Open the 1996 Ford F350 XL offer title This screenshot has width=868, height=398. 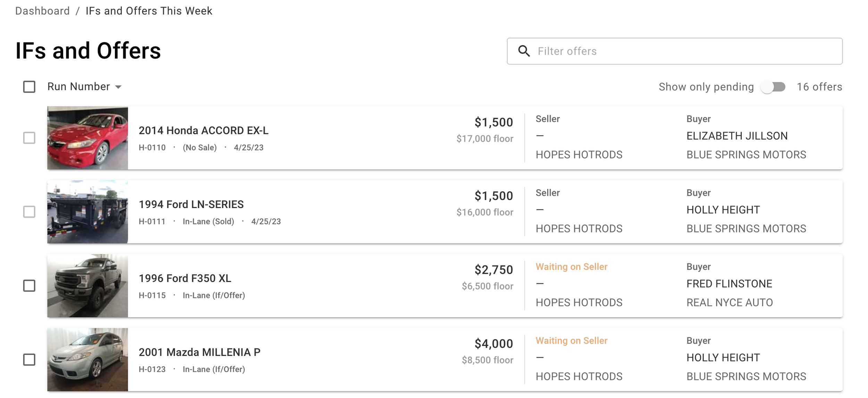pyautogui.click(x=185, y=278)
